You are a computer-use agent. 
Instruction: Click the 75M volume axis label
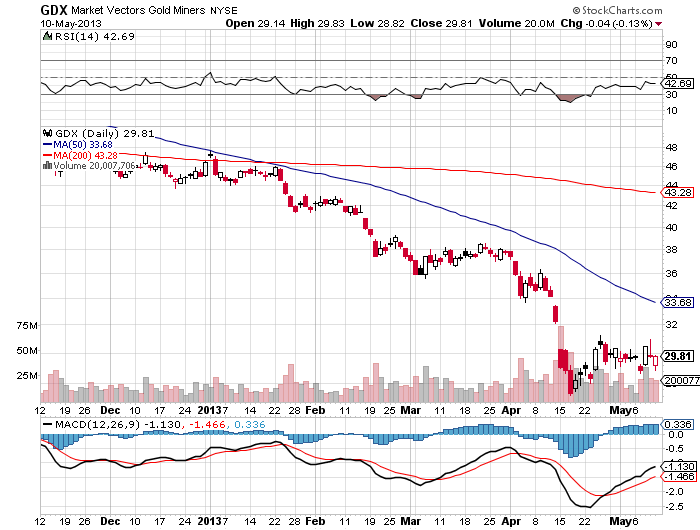point(27,326)
